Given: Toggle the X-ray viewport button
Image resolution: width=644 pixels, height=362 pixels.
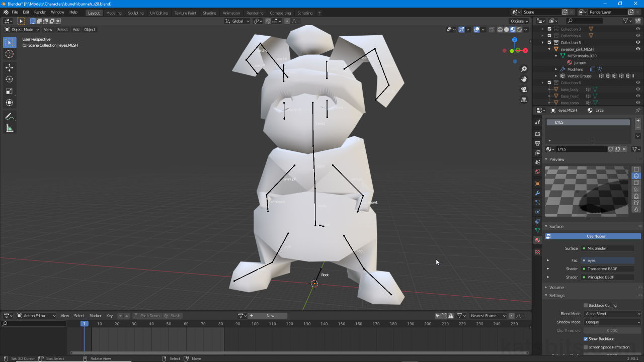Looking at the screenshot, I should pyautogui.click(x=492, y=29).
